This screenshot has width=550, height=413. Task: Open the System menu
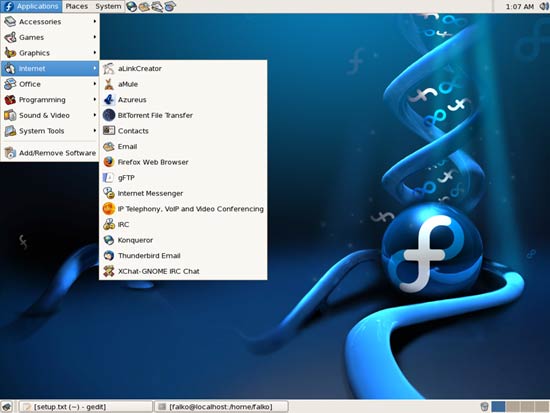coord(108,6)
